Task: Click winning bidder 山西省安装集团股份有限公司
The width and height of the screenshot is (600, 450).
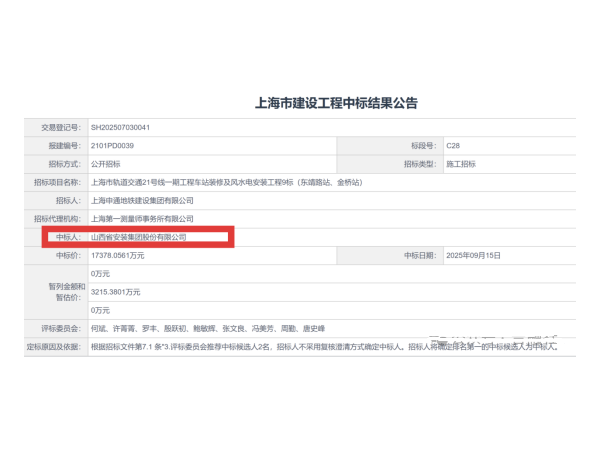Action: pos(139,237)
